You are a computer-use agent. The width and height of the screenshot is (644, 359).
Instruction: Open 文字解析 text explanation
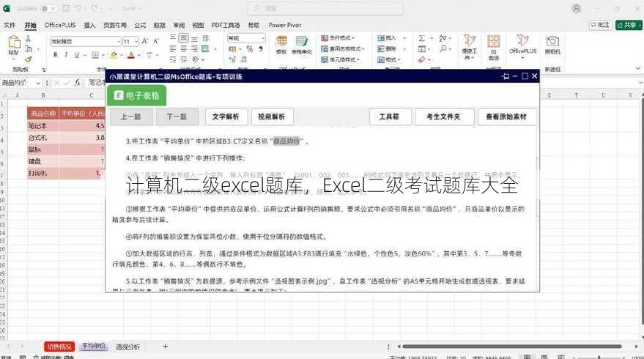(226, 117)
